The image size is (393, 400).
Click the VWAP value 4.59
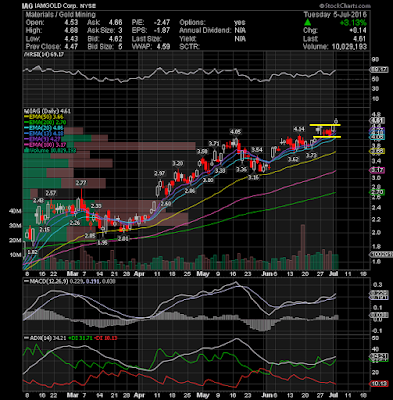pos(163,47)
